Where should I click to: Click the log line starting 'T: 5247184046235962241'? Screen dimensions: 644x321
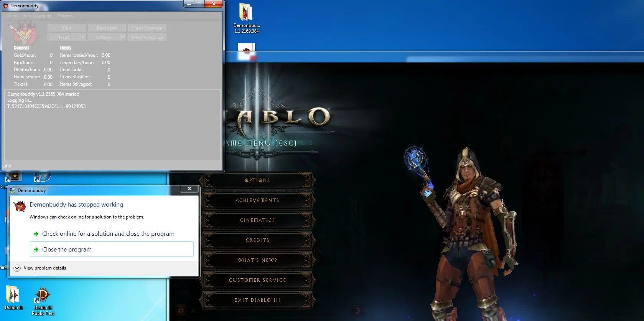(46, 106)
